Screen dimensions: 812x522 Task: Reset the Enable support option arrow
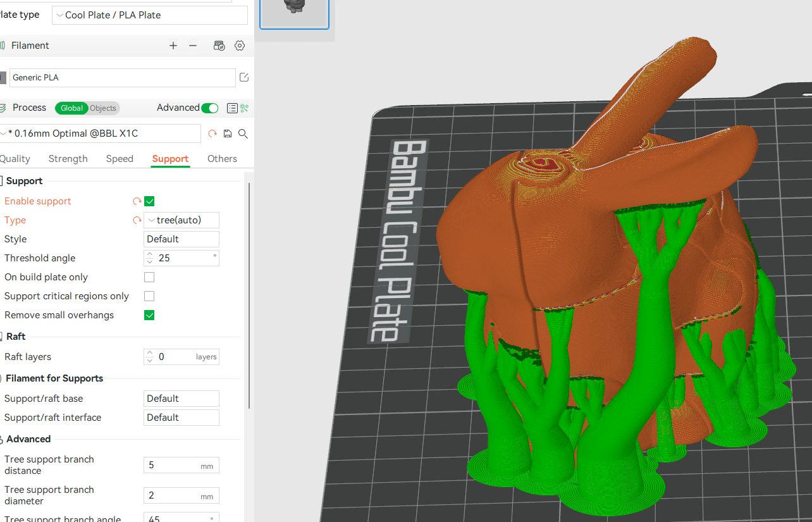[137, 201]
